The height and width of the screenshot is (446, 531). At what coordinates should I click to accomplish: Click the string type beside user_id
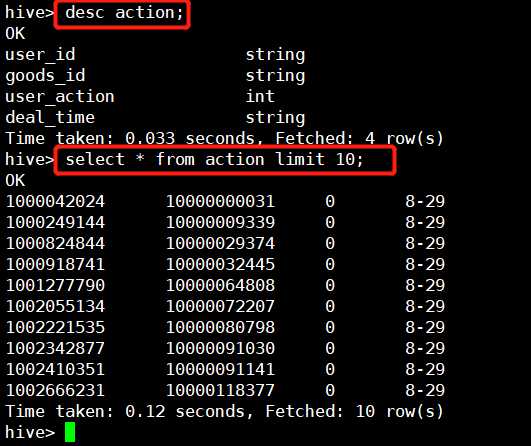275,55
